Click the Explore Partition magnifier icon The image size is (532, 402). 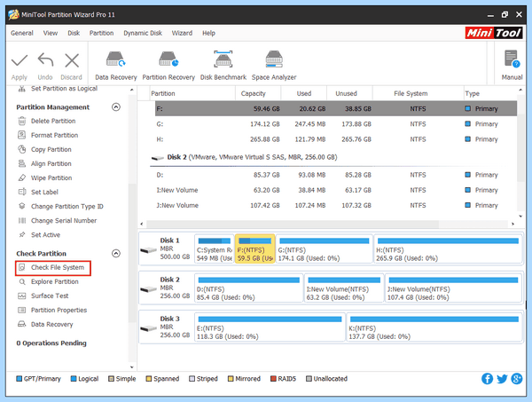click(x=21, y=282)
